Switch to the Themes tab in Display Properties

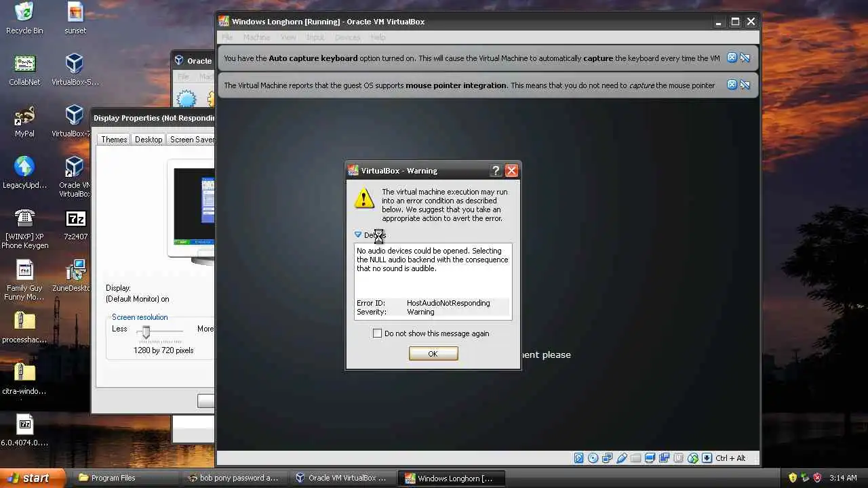[114, 139]
